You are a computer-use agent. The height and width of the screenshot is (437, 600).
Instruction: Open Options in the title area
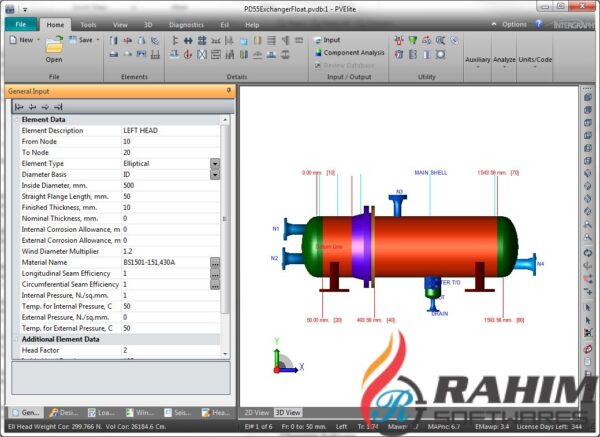(514, 23)
